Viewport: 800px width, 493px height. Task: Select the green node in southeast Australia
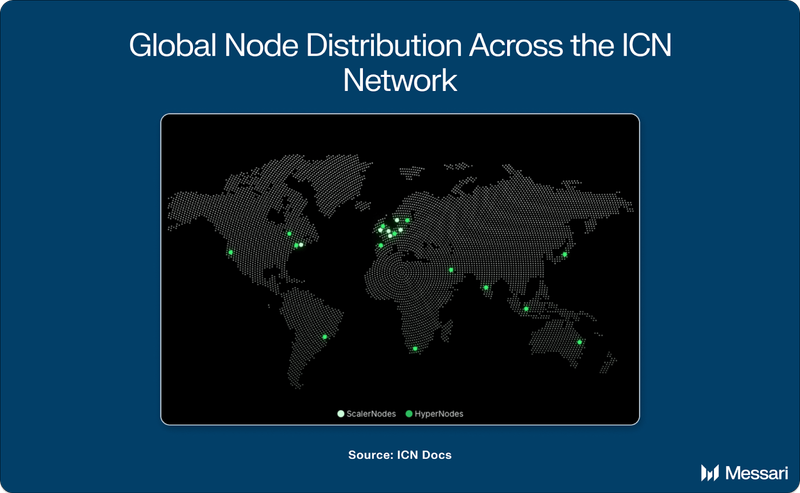579,342
